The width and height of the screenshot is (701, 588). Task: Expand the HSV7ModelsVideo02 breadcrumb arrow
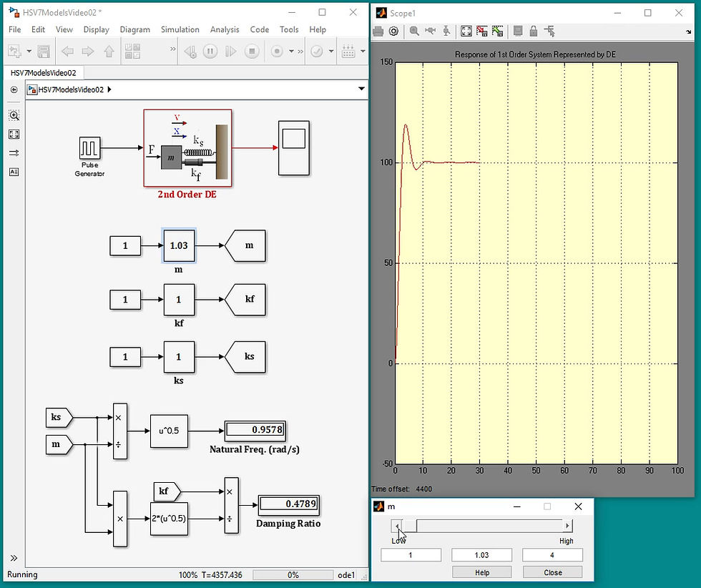(x=109, y=89)
